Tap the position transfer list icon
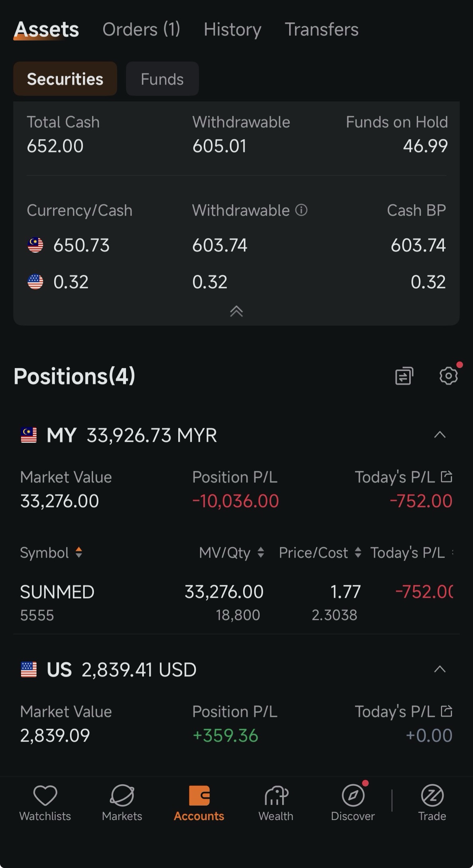This screenshot has height=868, width=473. (404, 375)
